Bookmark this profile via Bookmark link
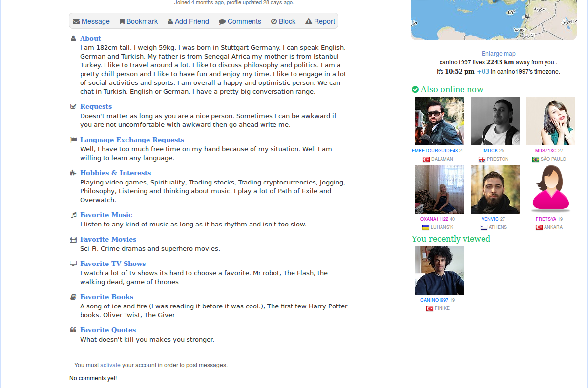The height and width of the screenshot is (388, 588). pos(142,21)
